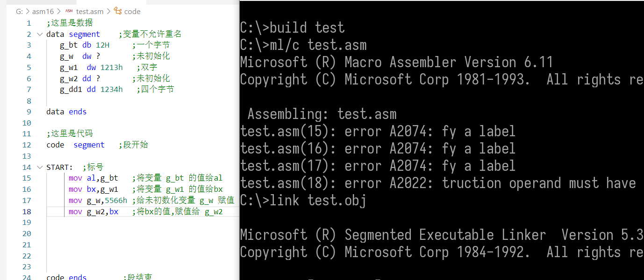Click the 'mov g_w2,bx' instruction
This screenshot has height=280, width=644.
[93, 211]
